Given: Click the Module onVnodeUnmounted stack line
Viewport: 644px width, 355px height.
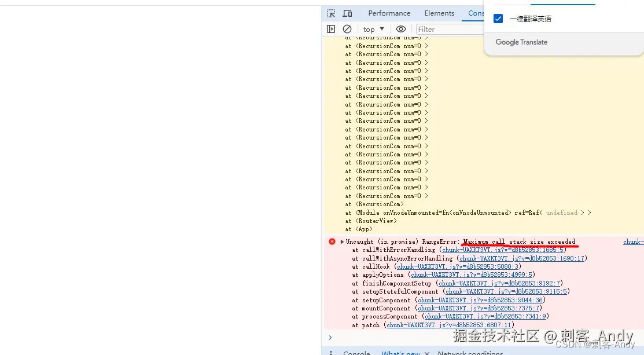Looking at the screenshot, I should 468,213.
